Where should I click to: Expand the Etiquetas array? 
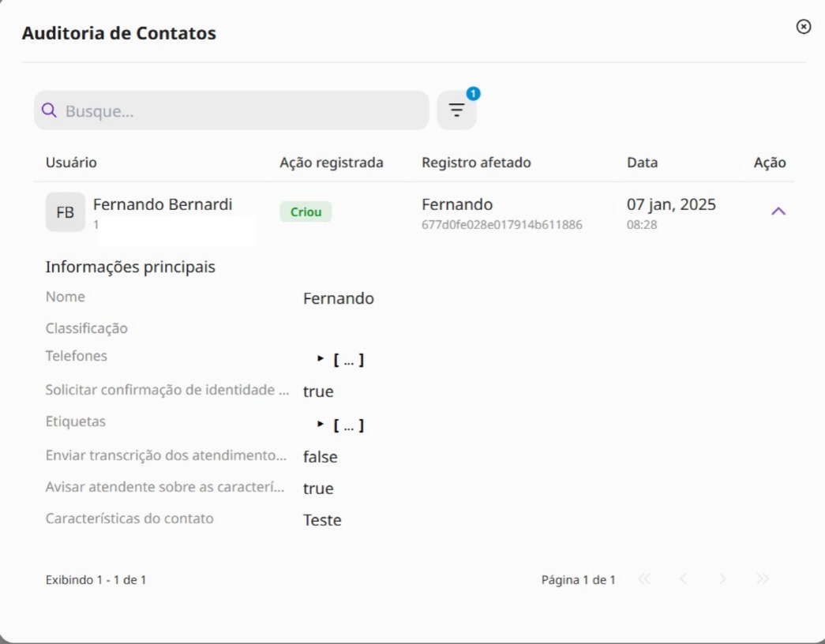(339, 425)
